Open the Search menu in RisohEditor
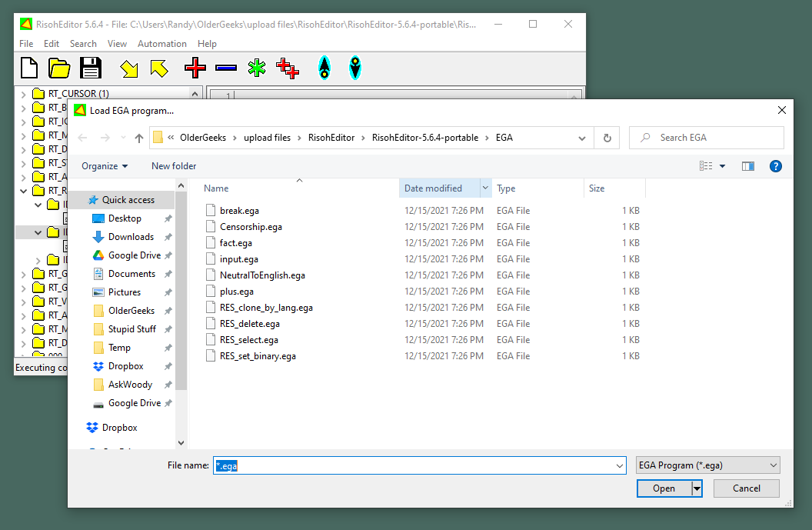812x530 pixels. point(83,44)
